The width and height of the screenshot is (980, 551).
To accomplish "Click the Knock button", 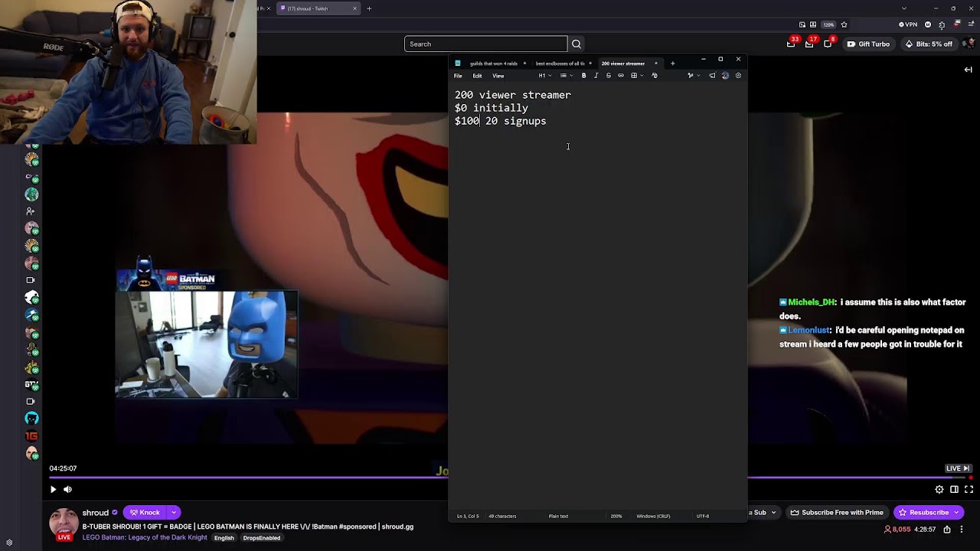I will click(x=145, y=513).
